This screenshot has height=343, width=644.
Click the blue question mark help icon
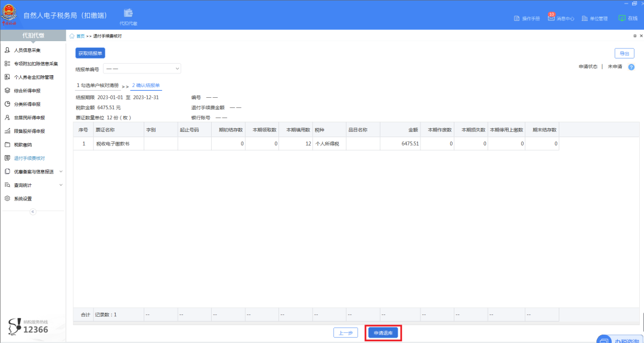coord(631,67)
